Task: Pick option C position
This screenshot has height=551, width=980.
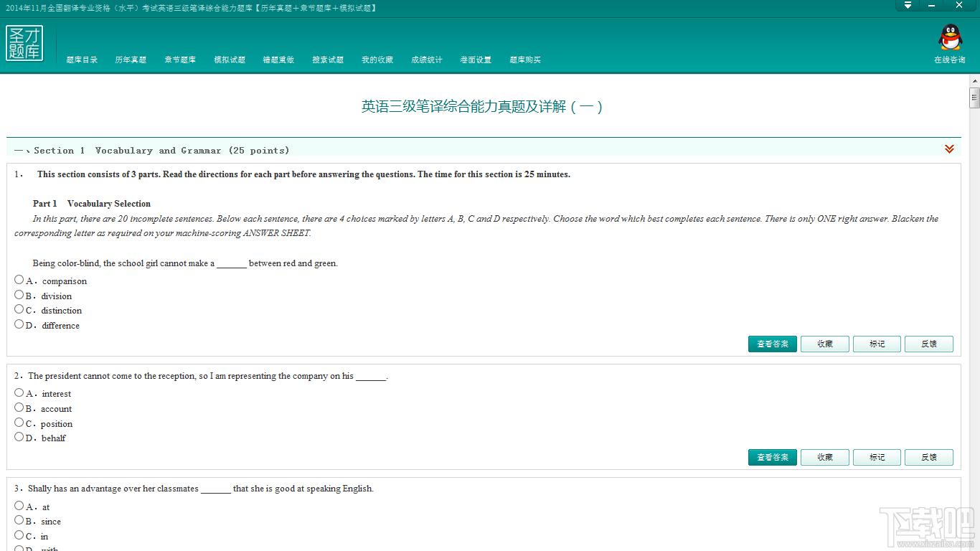Action: point(19,423)
